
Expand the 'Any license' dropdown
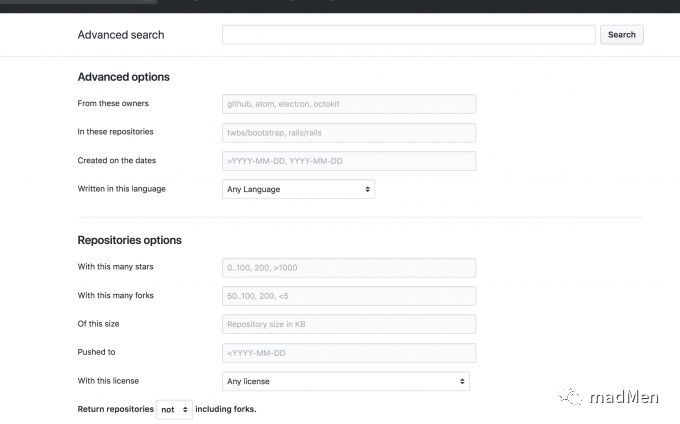coord(345,381)
